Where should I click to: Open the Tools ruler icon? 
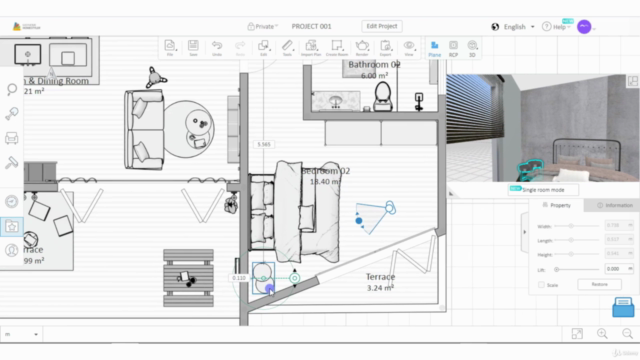pos(287,48)
